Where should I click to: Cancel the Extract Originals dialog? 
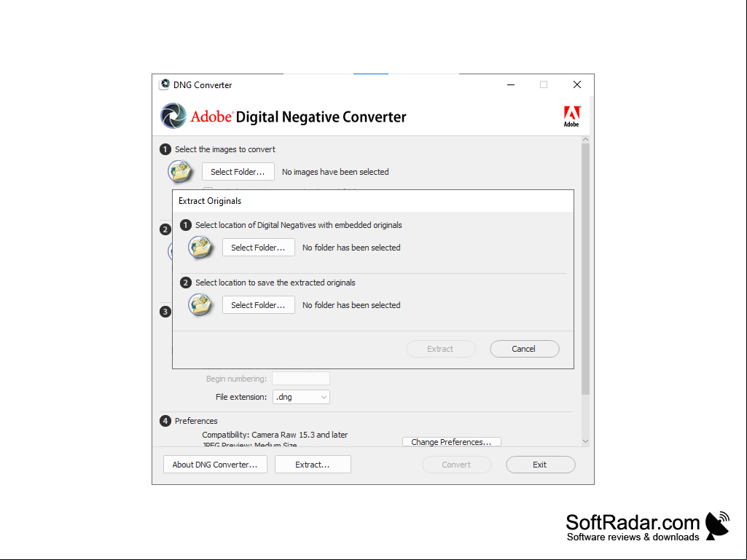click(x=524, y=349)
